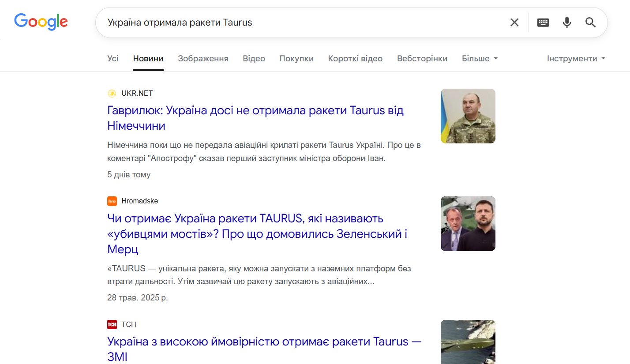Clear the search query with the X icon
The image size is (630, 364).
(514, 23)
